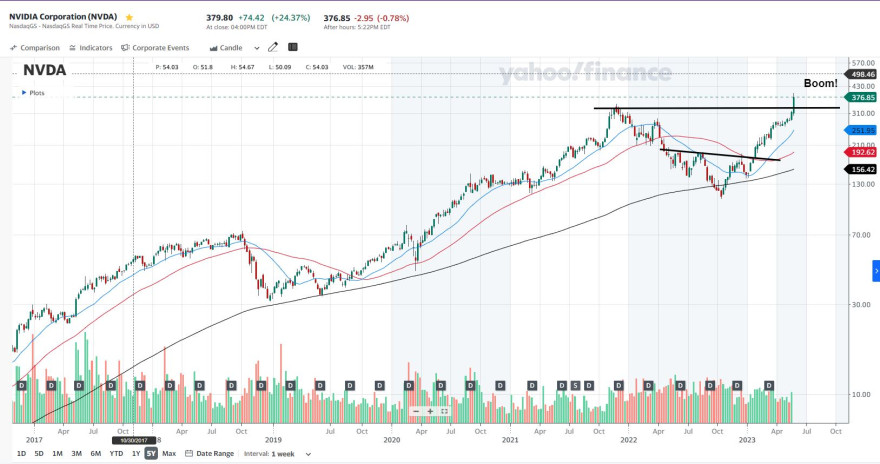
Task: Toggle the chart side panel icon
Action: (292, 47)
